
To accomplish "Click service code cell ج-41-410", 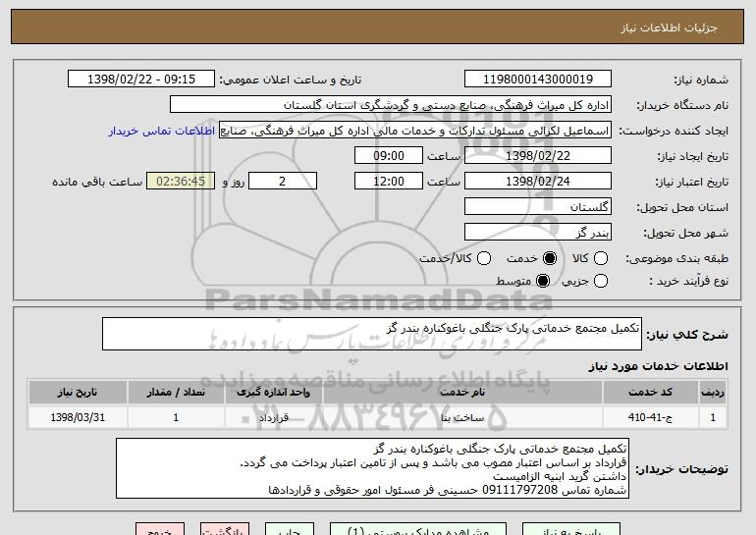I will click(650, 417).
